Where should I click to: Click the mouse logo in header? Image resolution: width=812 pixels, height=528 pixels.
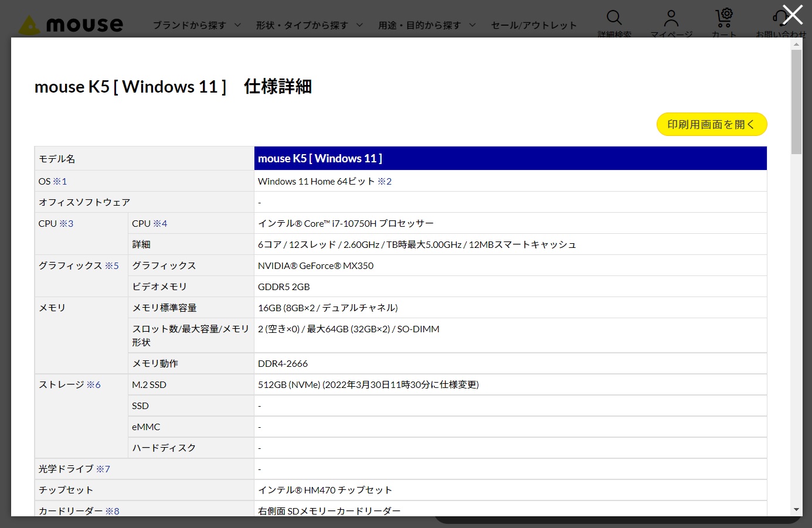(71, 25)
